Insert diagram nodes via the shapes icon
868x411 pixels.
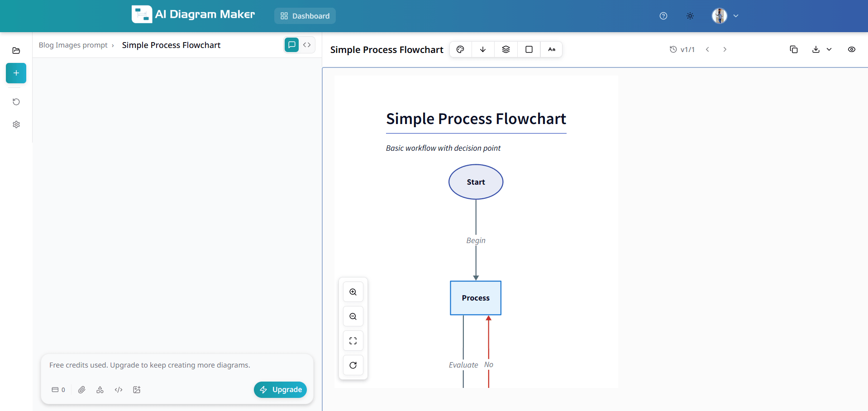click(100, 390)
